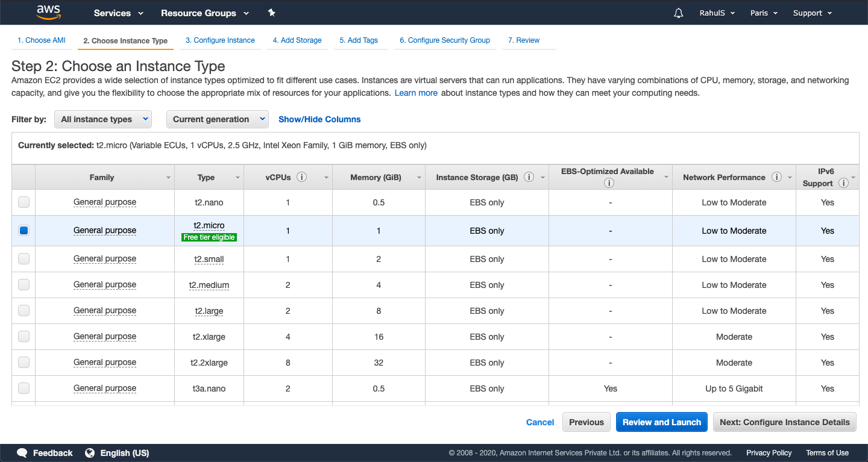
Task: Click info icon beside Instance Storage (GB)
Action: coord(529,177)
